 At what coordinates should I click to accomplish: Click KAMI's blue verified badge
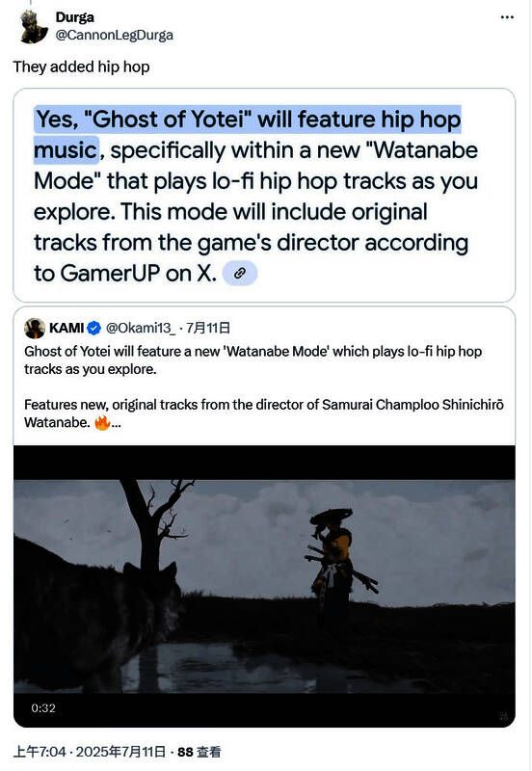pos(93,328)
